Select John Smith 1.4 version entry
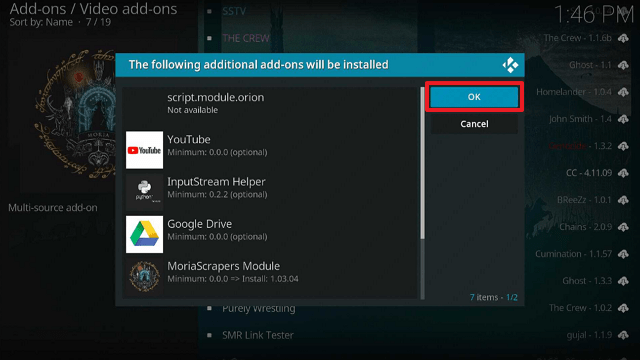The width and height of the screenshot is (640, 360). [x=580, y=119]
